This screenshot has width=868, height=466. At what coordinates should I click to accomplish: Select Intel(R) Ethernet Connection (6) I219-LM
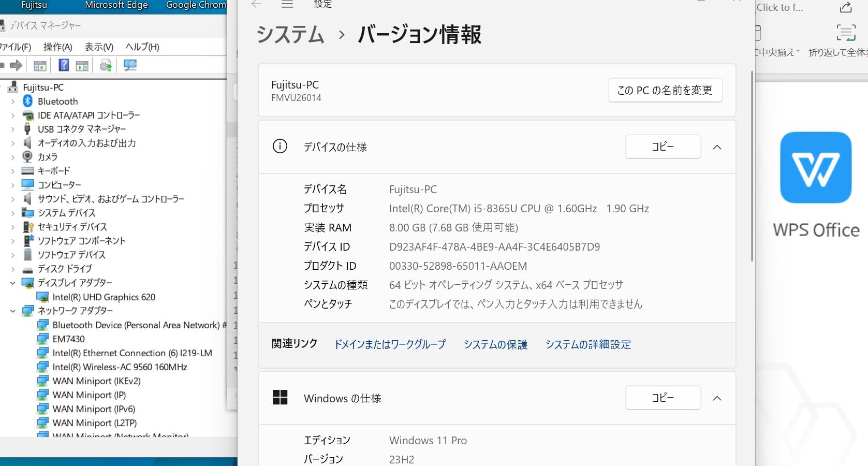pos(132,353)
